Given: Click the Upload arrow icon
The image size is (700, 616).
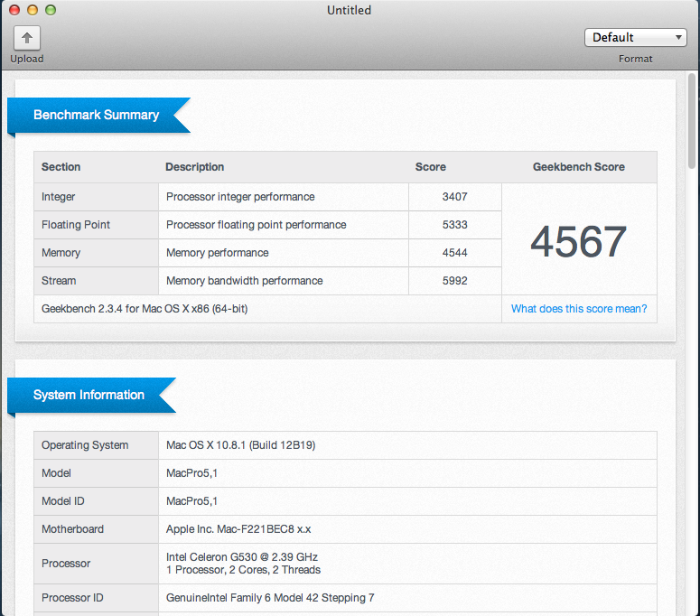Looking at the screenshot, I should (x=27, y=38).
